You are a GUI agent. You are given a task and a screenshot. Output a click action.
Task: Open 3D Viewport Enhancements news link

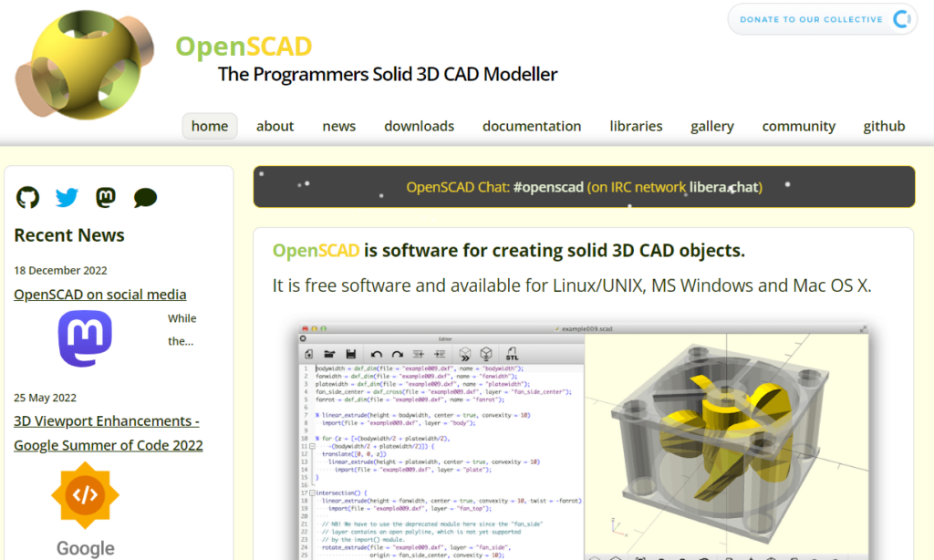pos(109,433)
